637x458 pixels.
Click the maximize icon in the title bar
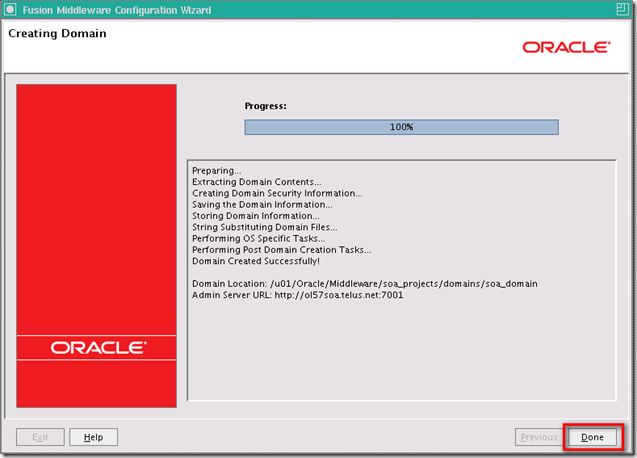coord(622,9)
